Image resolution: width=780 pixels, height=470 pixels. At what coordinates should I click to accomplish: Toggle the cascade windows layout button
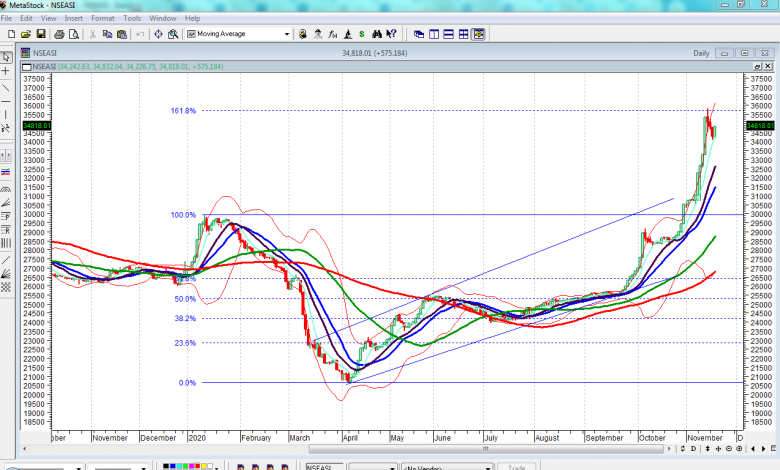tap(419, 34)
